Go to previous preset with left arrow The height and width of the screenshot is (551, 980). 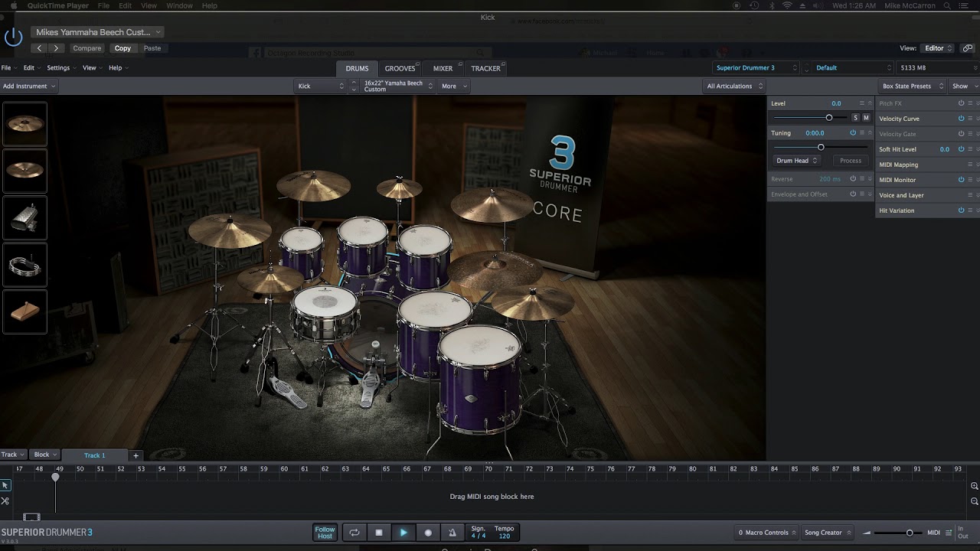click(41, 48)
